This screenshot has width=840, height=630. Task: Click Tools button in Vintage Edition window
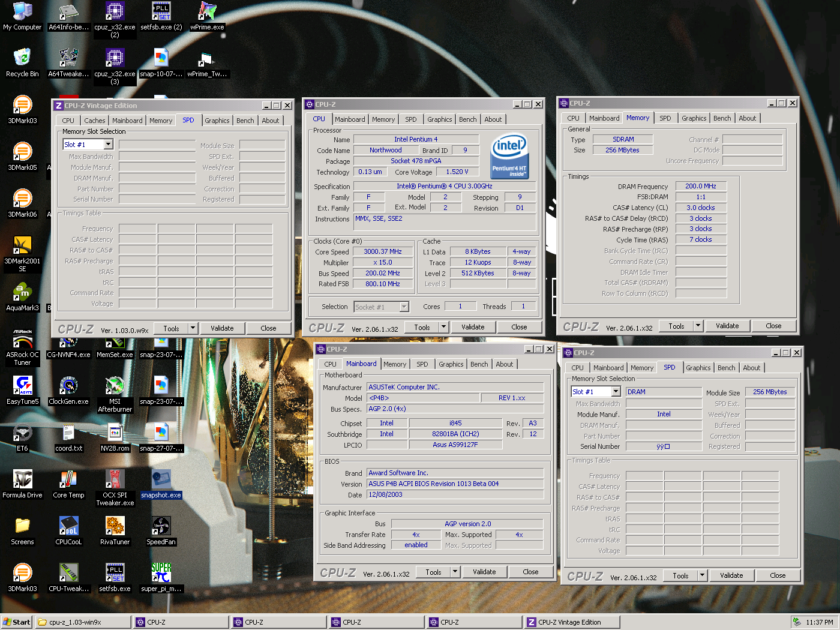coord(171,328)
